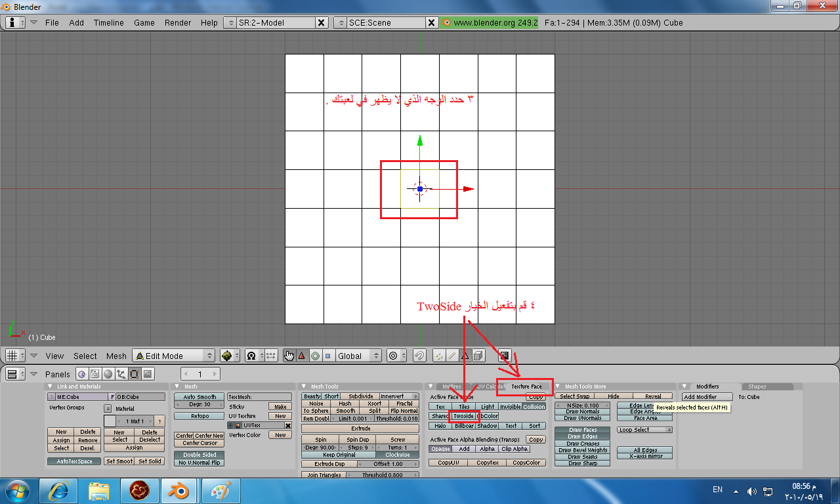
Task: Adjust the Auto Smooth Degr: 30 slider
Action: [x=199, y=404]
